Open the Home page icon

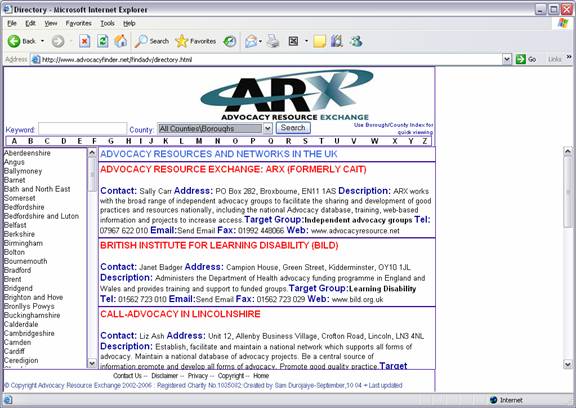120,41
